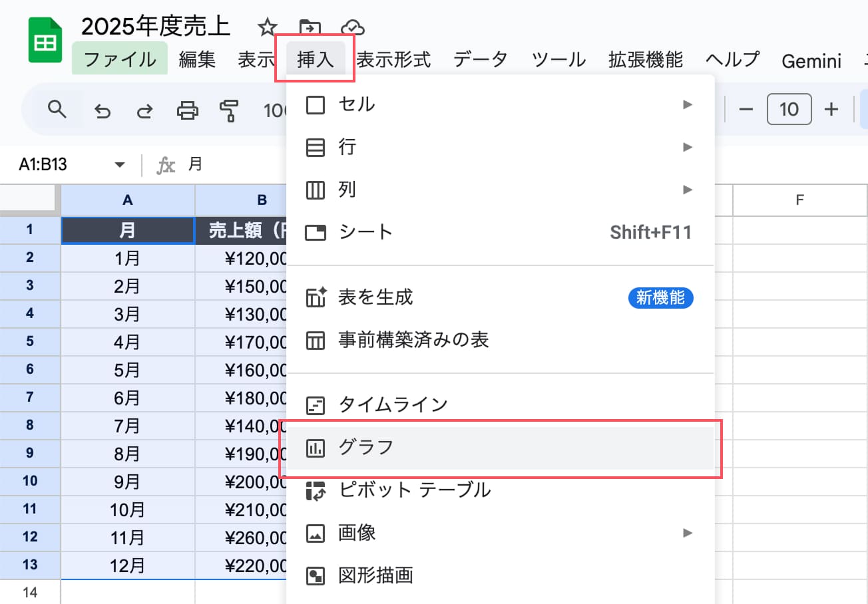Decrease font size with minus button

[746, 109]
